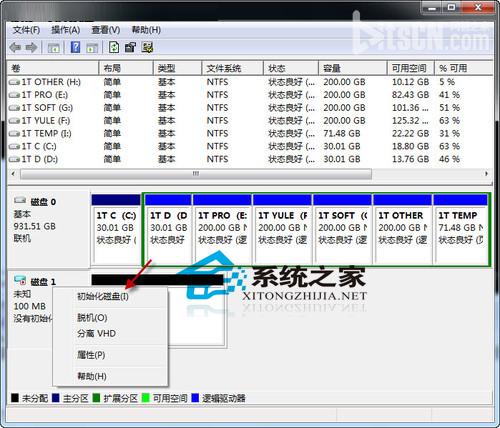Viewport: 500px width, 428px height.
Task: Click the 1T TEMP (I:) volume name
Action: point(46,134)
